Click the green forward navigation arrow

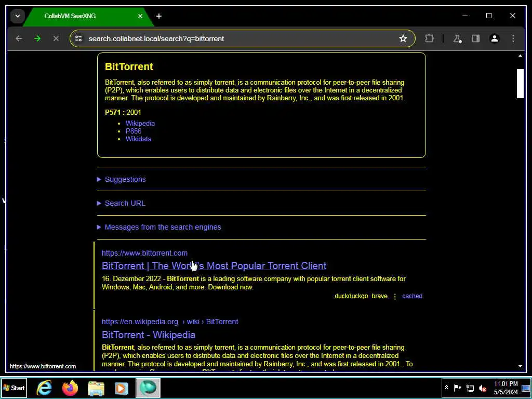(37, 38)
